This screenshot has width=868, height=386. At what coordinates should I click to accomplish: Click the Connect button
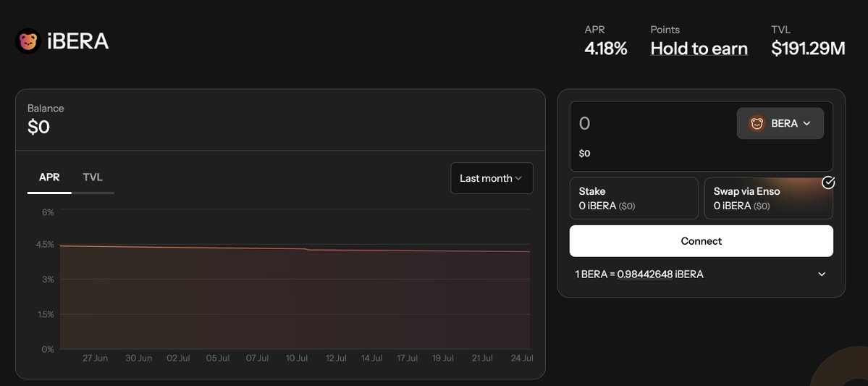[701, 241]
